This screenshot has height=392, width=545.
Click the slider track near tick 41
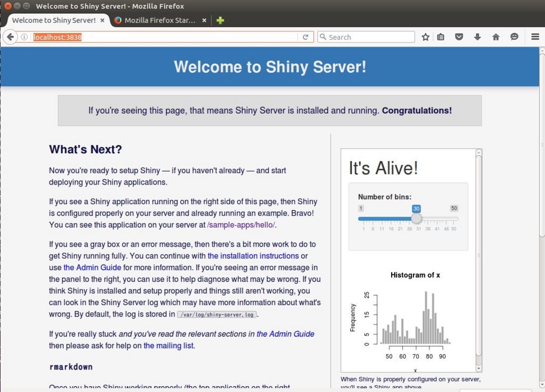(437, 219)
